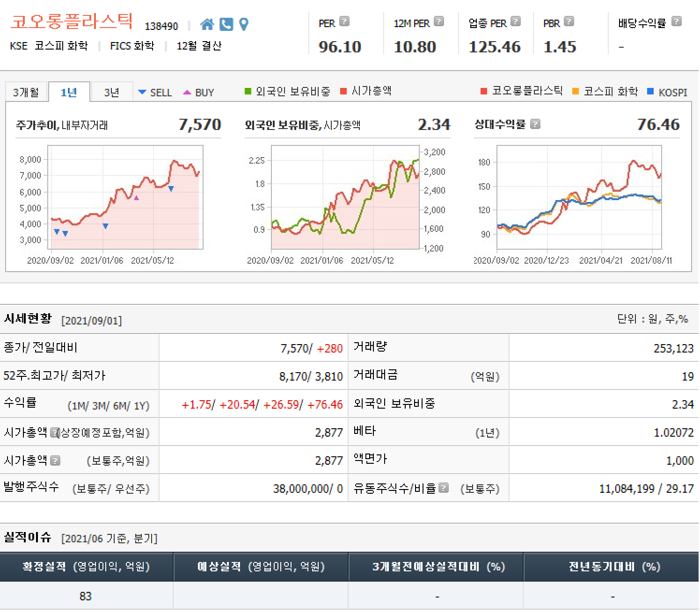This screenshot has height=612, width=700.
Task: Click the 거래량 value 253,123
Action: 673,348
